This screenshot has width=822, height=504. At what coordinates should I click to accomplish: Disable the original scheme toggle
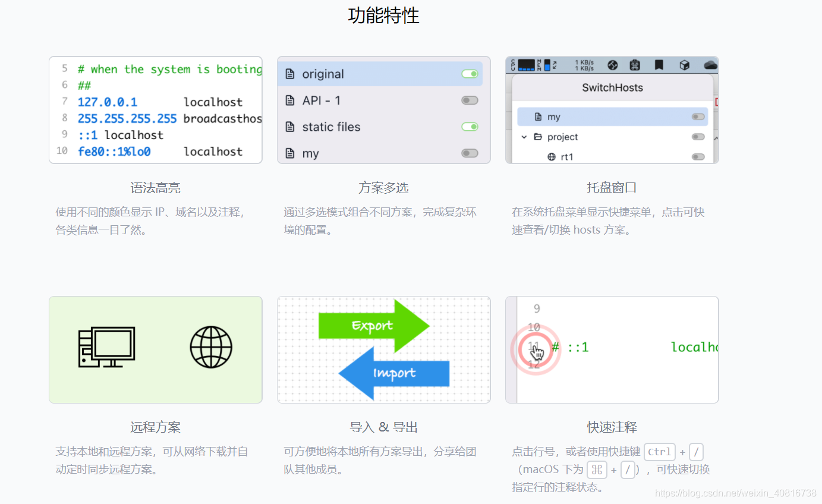[x=469, y=74]
